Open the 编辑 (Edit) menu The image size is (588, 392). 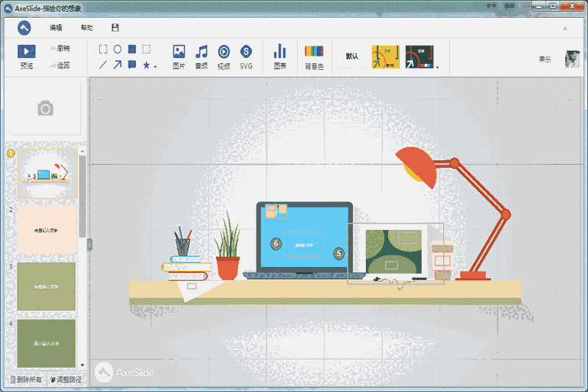click(x=56, y=28)
